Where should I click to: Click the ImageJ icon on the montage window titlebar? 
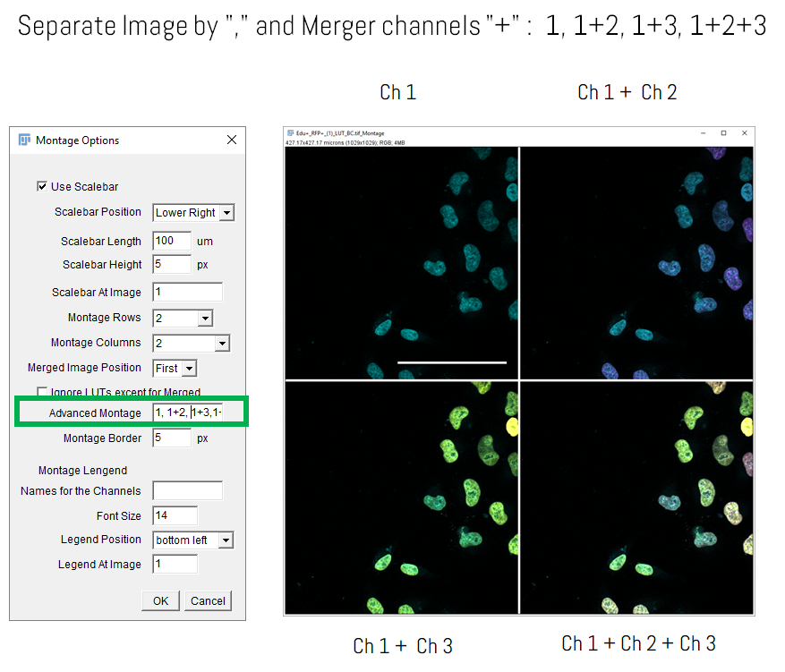tap(289, 132)
